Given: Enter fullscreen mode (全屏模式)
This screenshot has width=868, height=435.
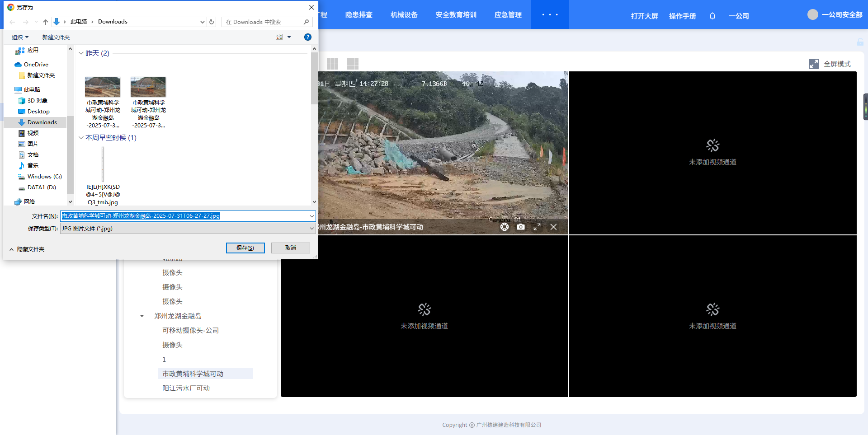Looking at the screenshot, I should [830, 64].
